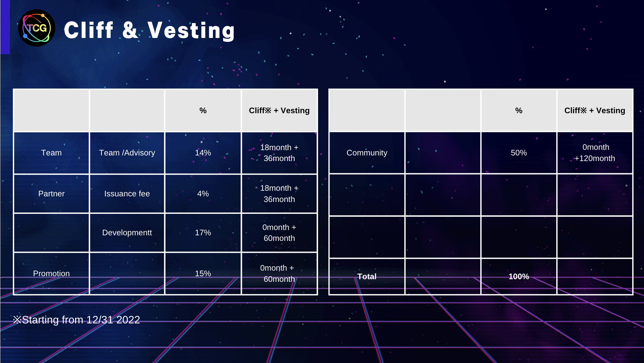This screenshot has height=363, width=644.
Task: Select the Team /Advisory cell
Action: 127,153
